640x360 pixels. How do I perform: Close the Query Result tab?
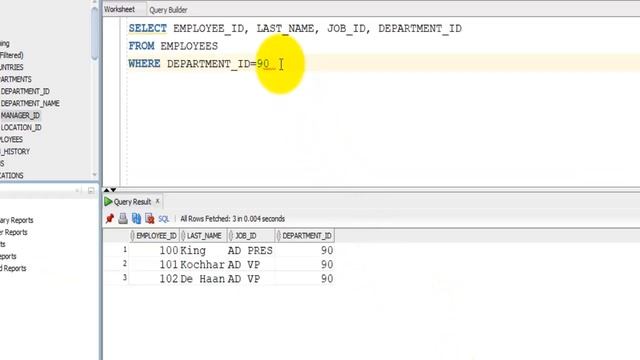click(x=158, y=201)
